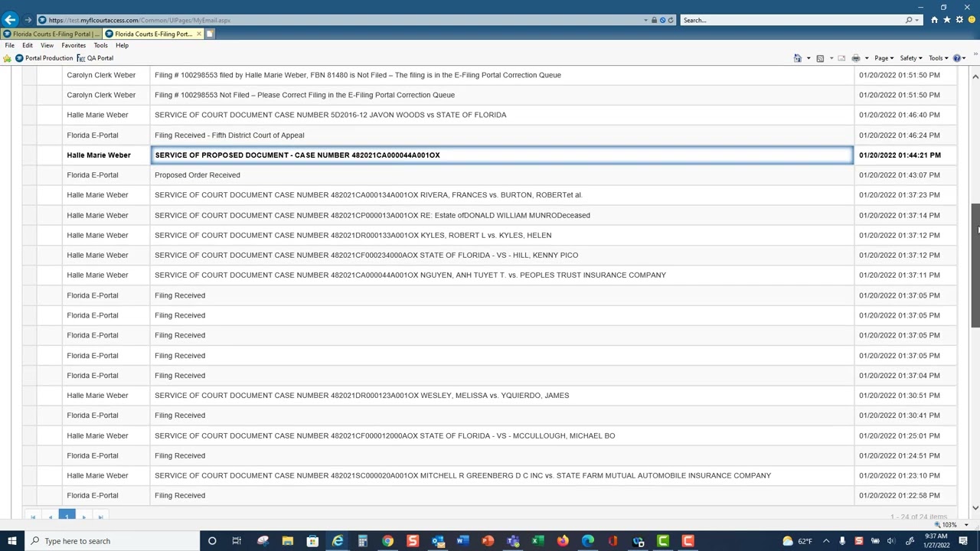Open Google Chrome from the taskbar

point(387,541)
